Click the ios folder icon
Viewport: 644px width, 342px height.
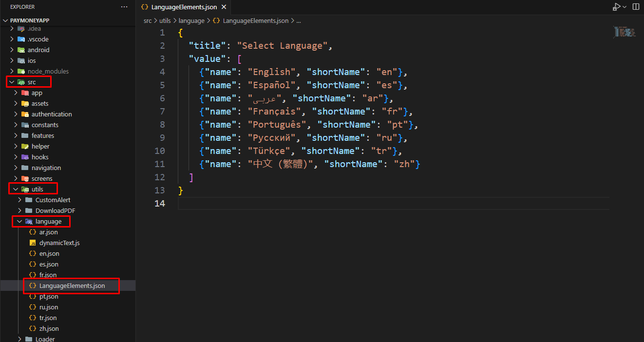click(21, 61)
